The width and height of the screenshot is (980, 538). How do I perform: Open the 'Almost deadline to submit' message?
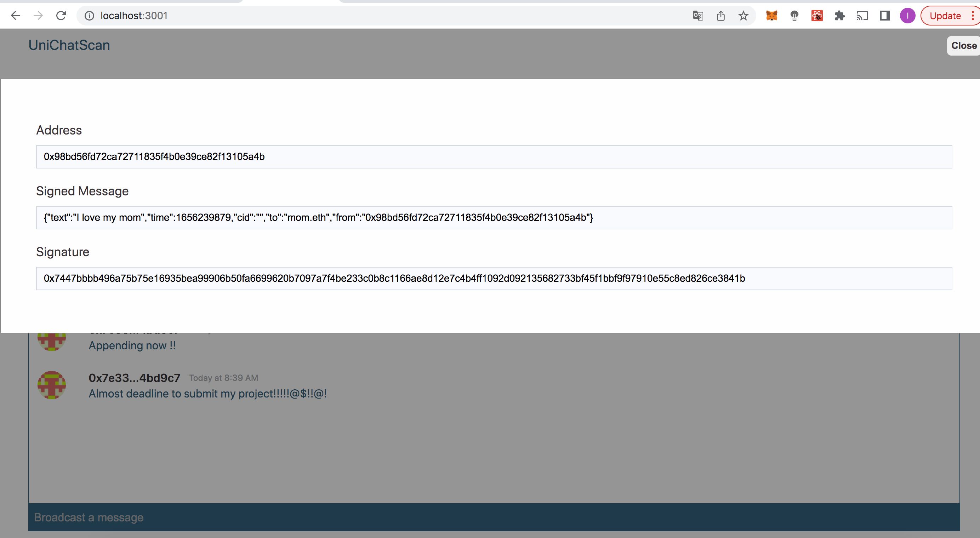point(208,394)
